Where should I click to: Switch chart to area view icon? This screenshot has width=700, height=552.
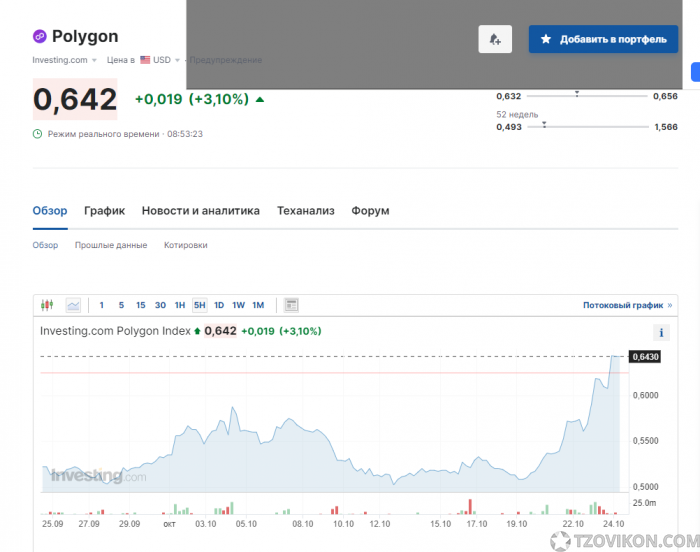(x=73, y=305)
